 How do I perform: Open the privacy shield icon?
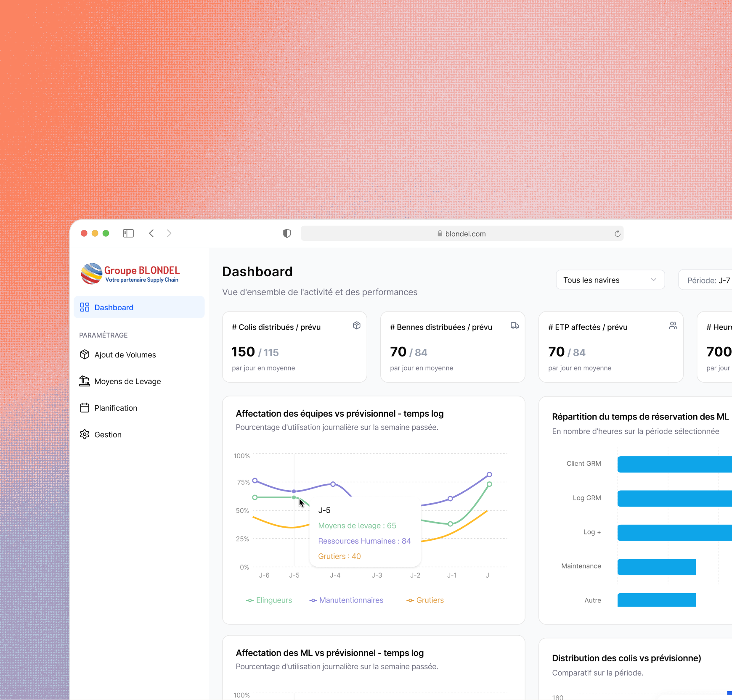(x=287, y=233)
